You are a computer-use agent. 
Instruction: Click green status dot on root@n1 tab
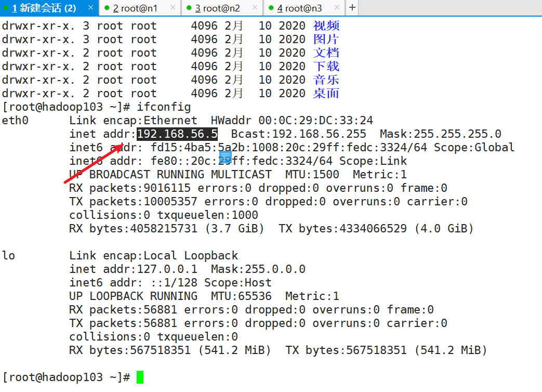[107, 8]
